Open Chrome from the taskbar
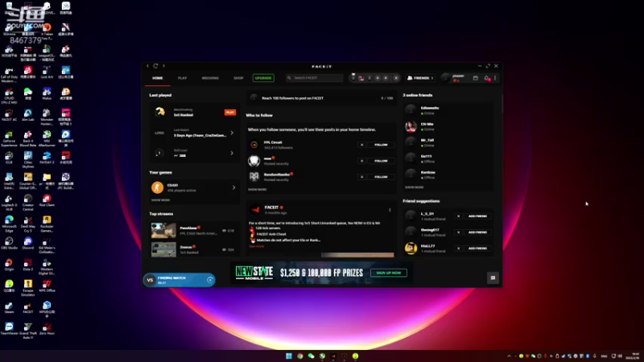 (x=300, y=356)
